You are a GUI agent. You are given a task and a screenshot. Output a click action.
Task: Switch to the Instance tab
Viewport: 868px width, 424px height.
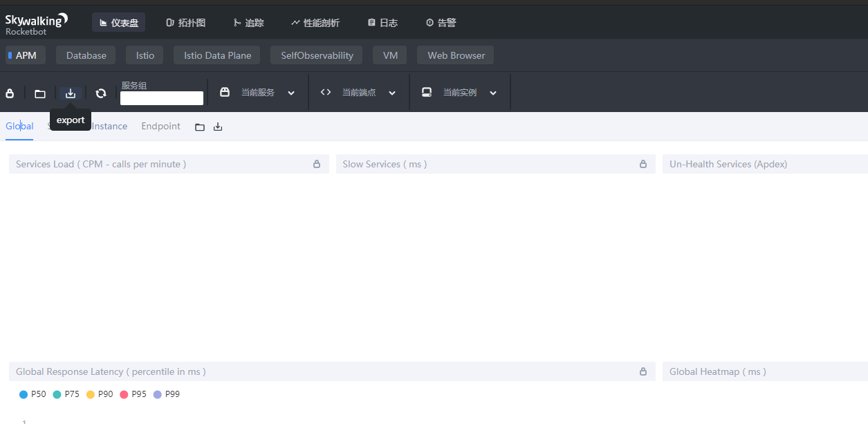(x=110, y=126)
